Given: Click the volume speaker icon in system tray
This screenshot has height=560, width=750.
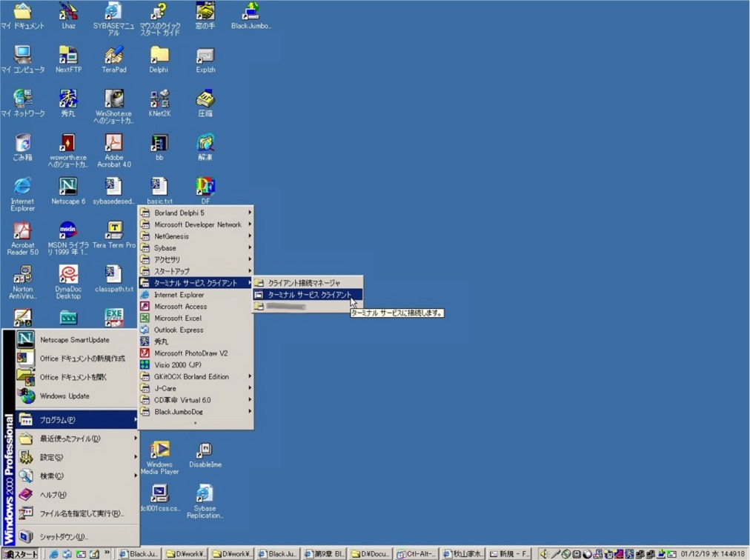Looking at the screenshot, I should tap(544, 554).
